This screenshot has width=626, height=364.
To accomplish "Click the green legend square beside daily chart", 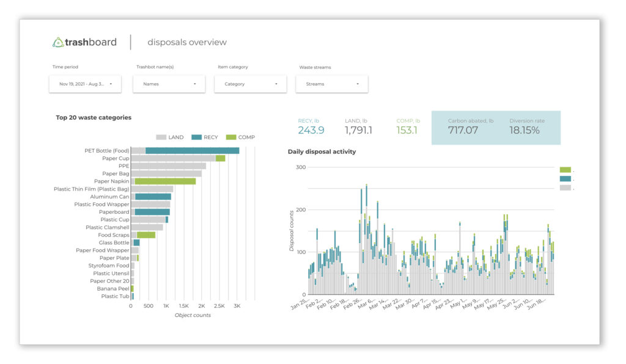I will coord(565,170).
